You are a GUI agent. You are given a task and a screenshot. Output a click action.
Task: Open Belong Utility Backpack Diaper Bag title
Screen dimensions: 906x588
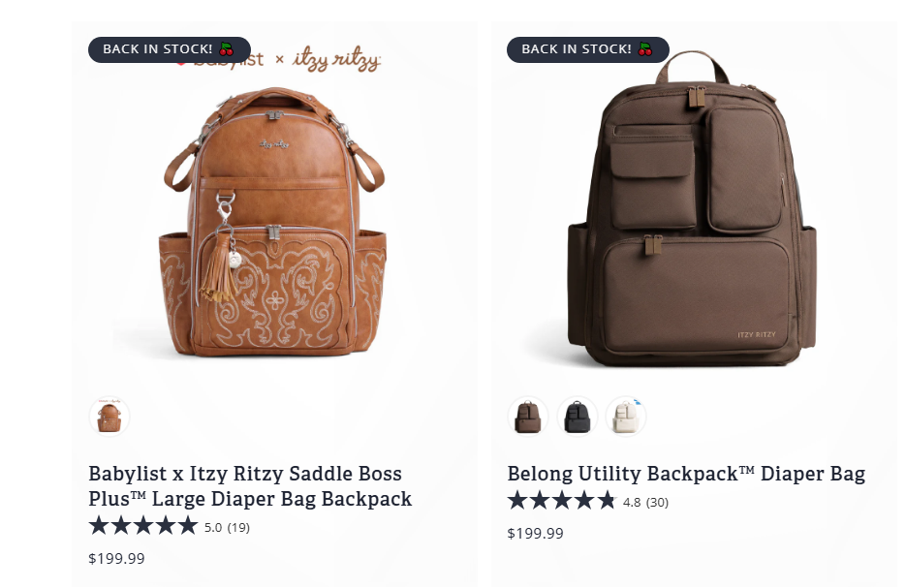tap(686, 474)
